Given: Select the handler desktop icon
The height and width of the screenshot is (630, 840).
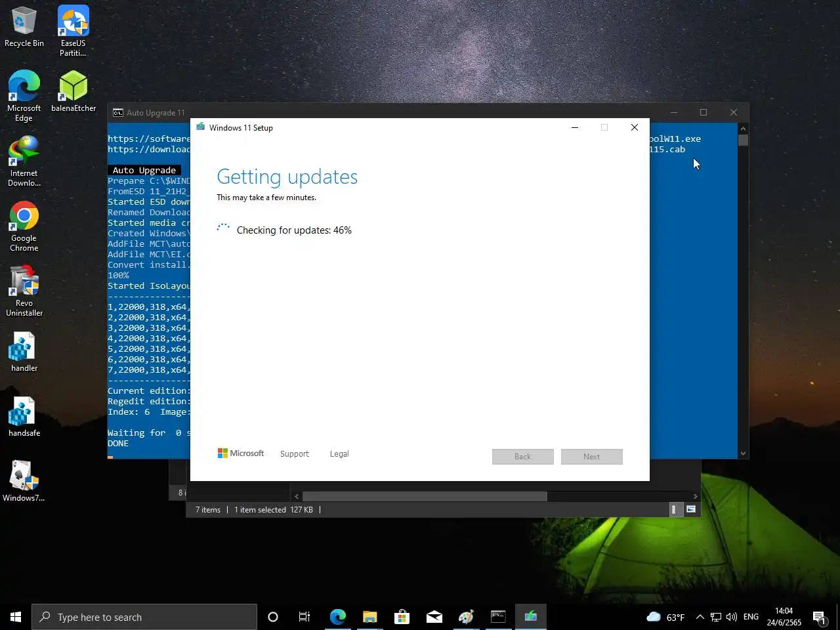Looking at the screenshot, I should click(24, 351).
